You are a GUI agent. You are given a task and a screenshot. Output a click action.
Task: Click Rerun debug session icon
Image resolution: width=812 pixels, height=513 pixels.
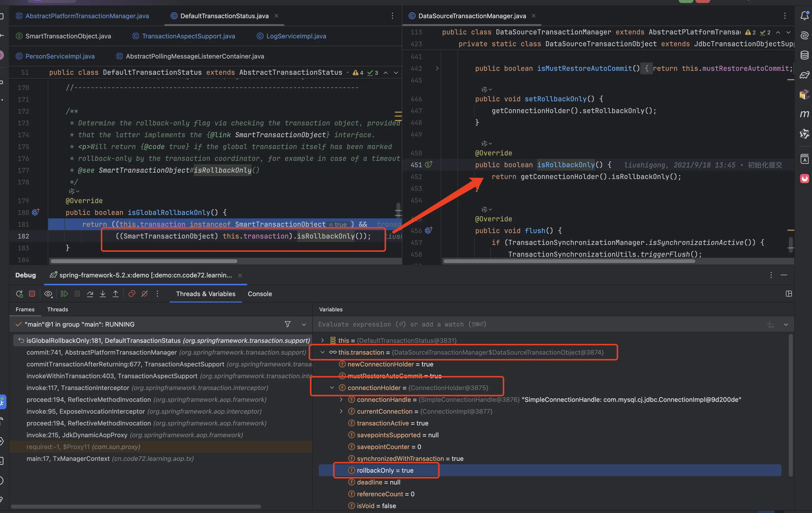pyautogui.click(x=20, y=294)
